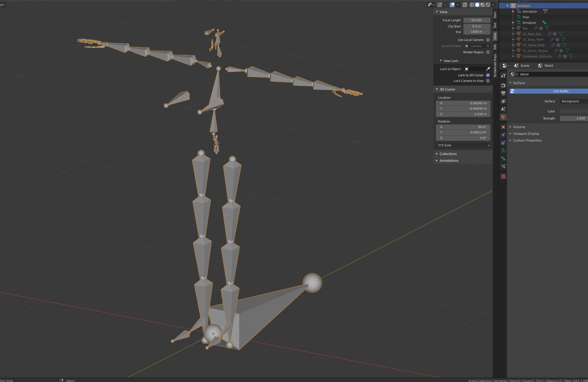Click the clip End 1000 m field

pyautogui.click(x=477, y=32)
